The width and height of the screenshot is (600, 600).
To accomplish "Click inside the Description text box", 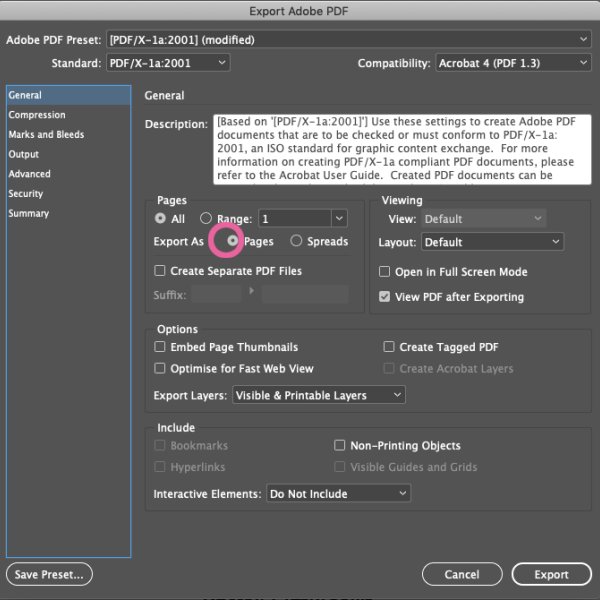I will coord(402,149).
